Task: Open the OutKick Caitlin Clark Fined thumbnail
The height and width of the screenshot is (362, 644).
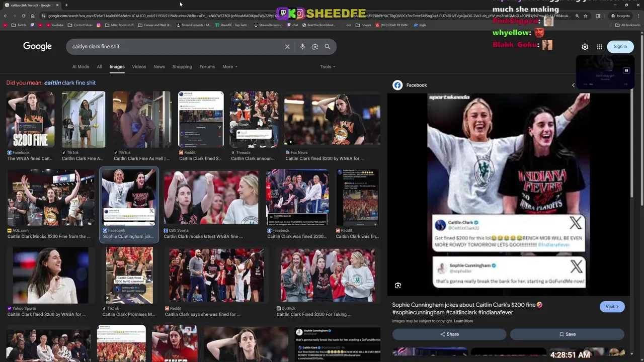Action: 328,276
